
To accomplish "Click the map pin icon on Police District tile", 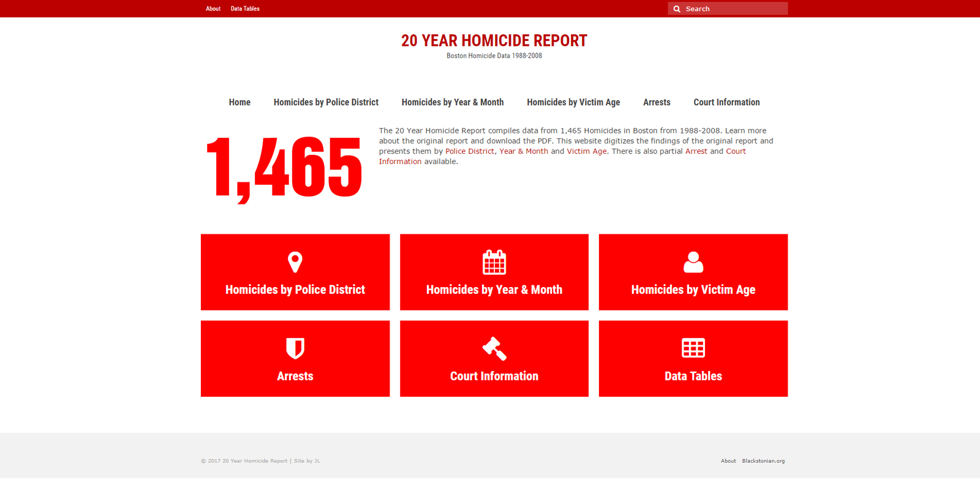I will pyautogui.click(x=295, y=262).
